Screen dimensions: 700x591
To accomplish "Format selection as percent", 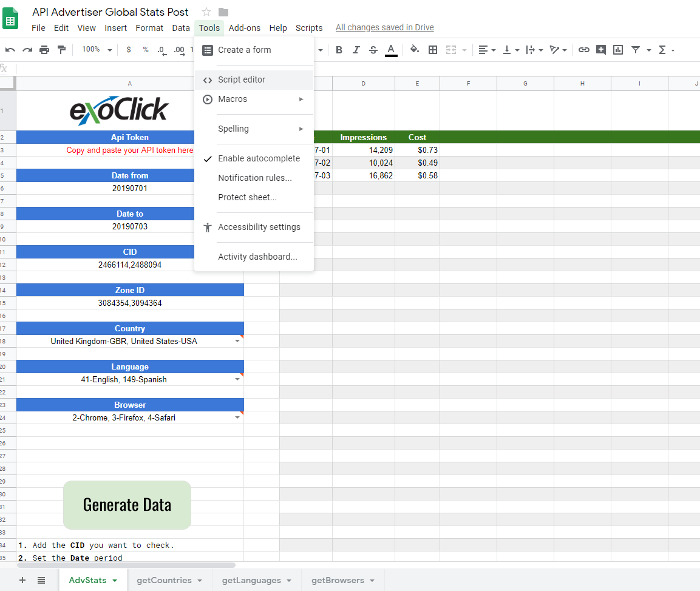I will click(146, 50).
